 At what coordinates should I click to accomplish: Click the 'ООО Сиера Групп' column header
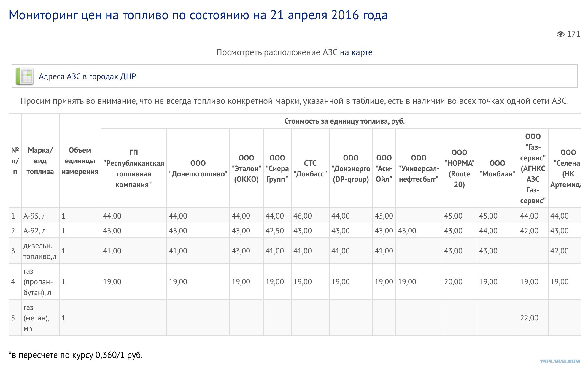[x=277, y=168]
